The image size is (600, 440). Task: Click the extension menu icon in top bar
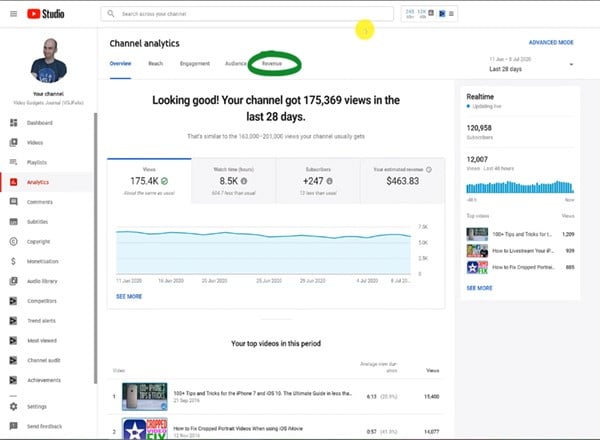point(452,14)
